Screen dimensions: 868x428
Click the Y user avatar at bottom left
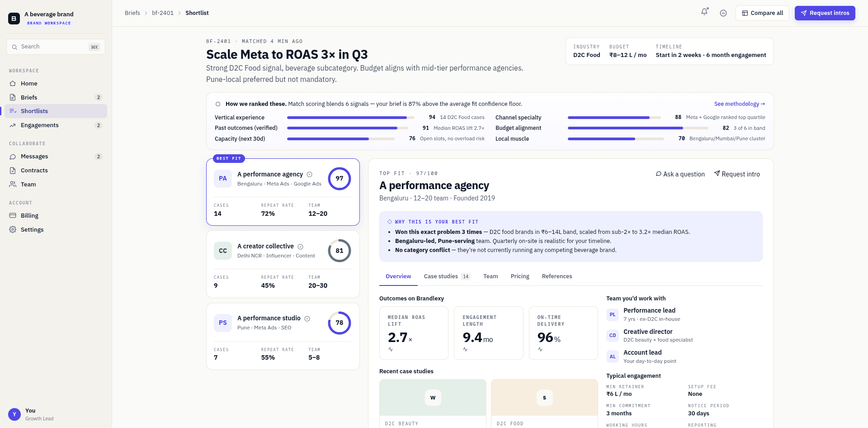(x=14, y=414)
